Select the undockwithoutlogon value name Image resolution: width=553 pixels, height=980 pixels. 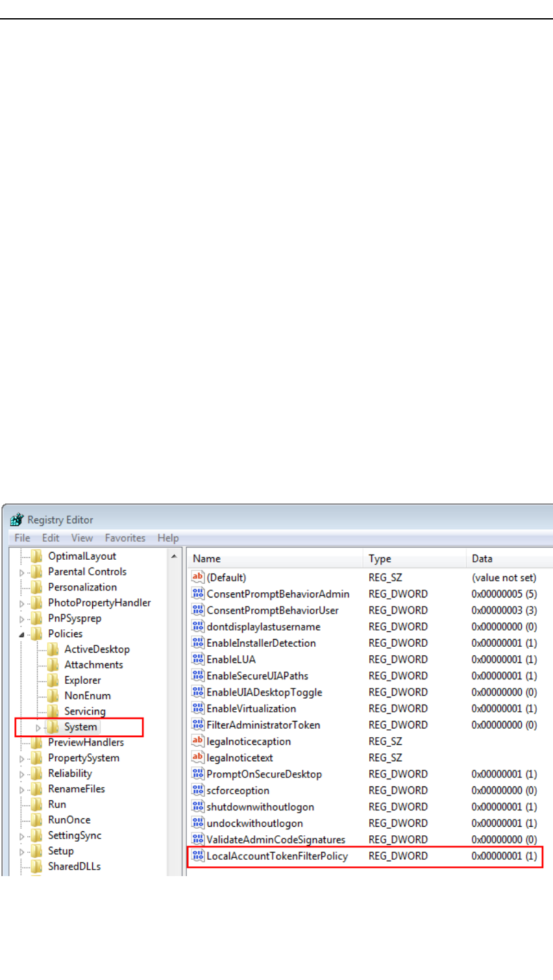tap(254, 823)
